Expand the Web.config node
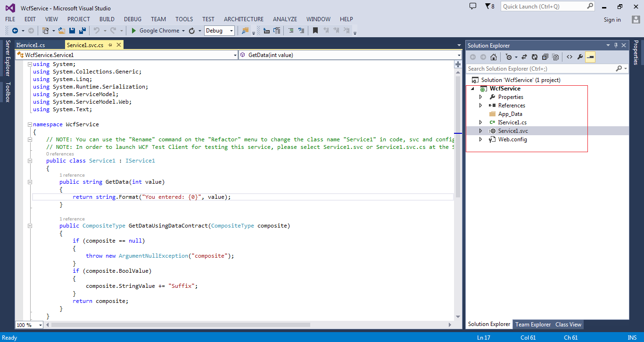The image size is (644, 342). click(480, 139)
